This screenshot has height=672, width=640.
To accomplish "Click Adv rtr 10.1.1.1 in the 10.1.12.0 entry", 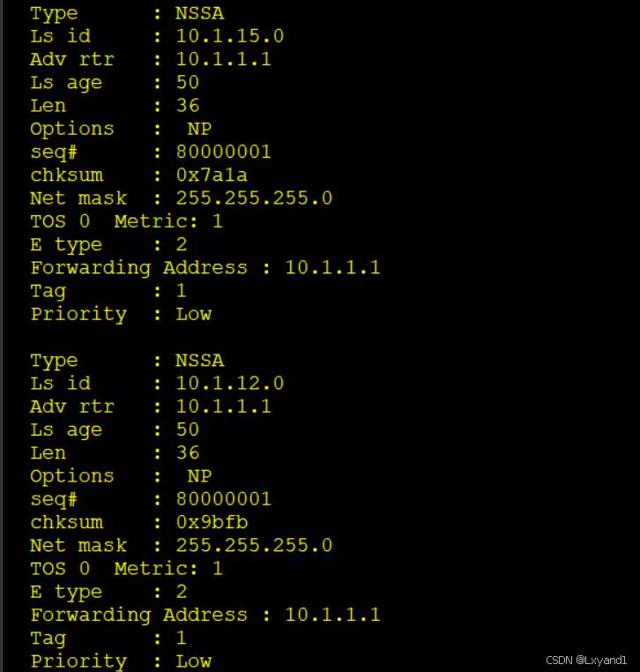I will 223,407.
